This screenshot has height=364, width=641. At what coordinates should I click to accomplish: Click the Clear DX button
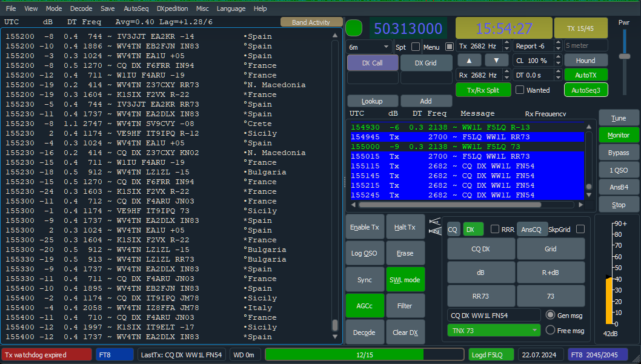pyautogui.click(x=405, y=333)
